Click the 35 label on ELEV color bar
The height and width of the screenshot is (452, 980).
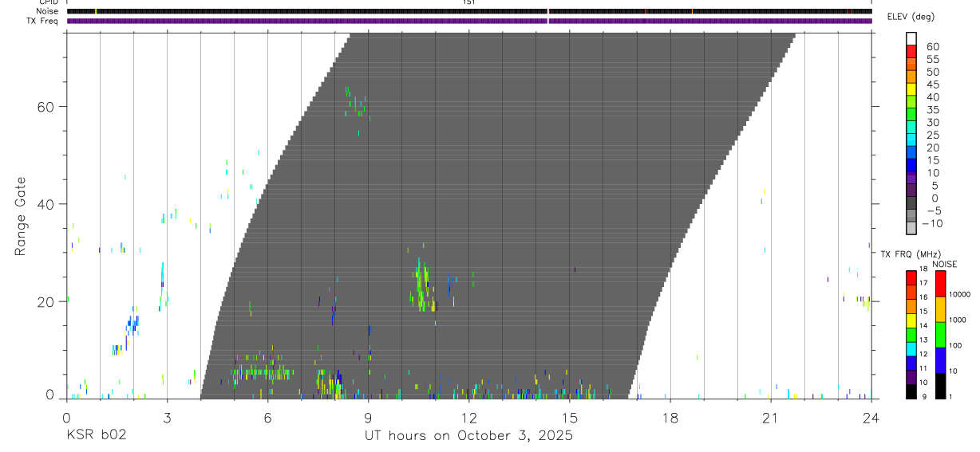click(x=932, y=110)
